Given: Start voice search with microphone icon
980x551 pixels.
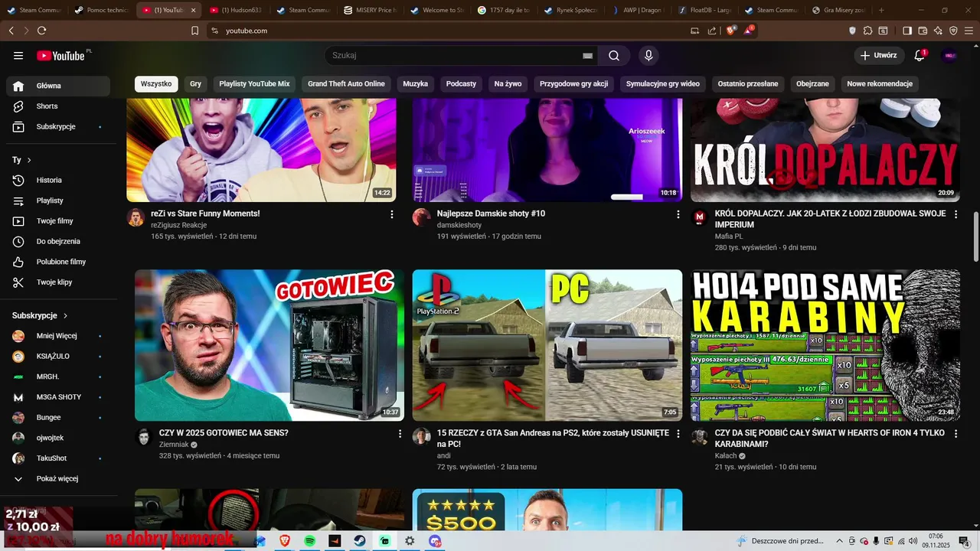Looking at the screenshot, I should (648, 56).
